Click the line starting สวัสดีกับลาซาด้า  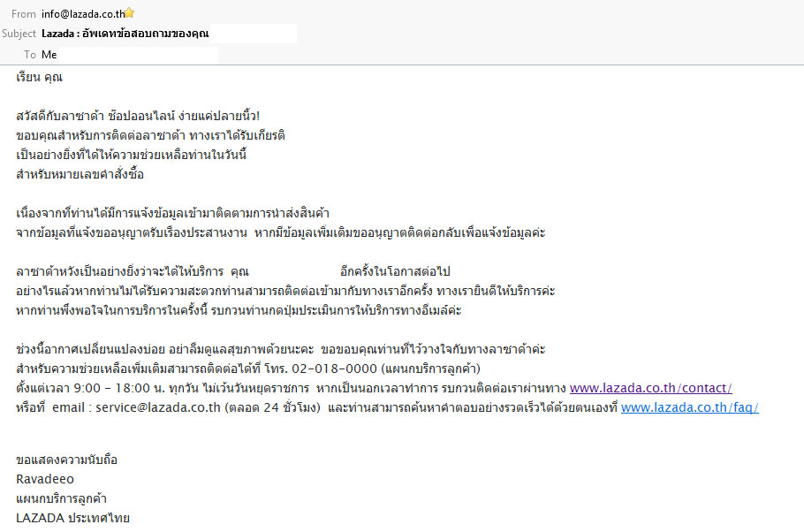138,116
